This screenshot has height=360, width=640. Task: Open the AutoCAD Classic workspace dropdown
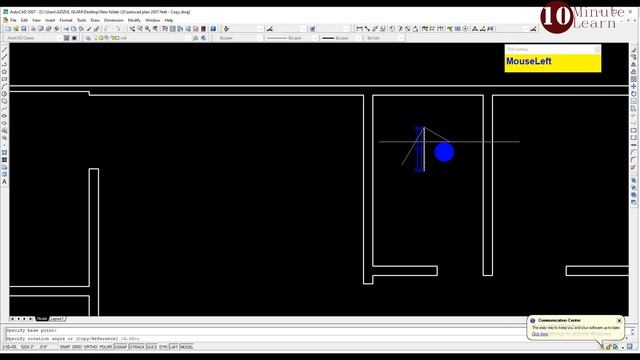[x=33, y=38]
